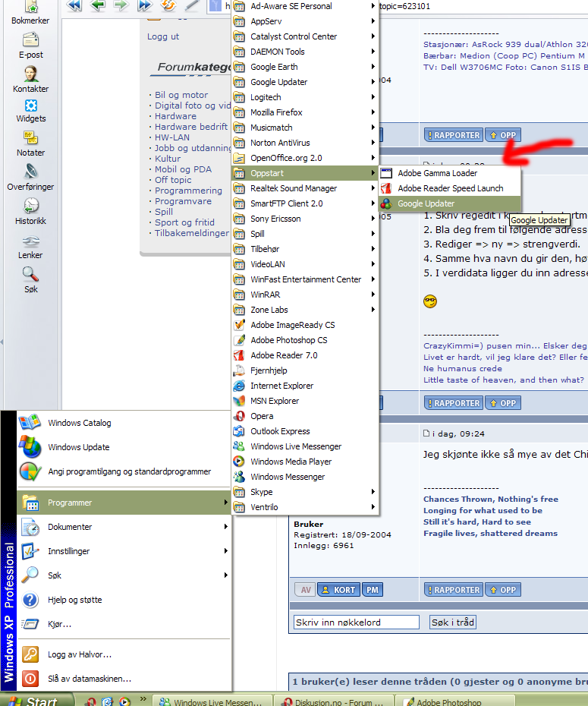
Task: Open Hjelp og støtte
Action: tap(124, 600)
